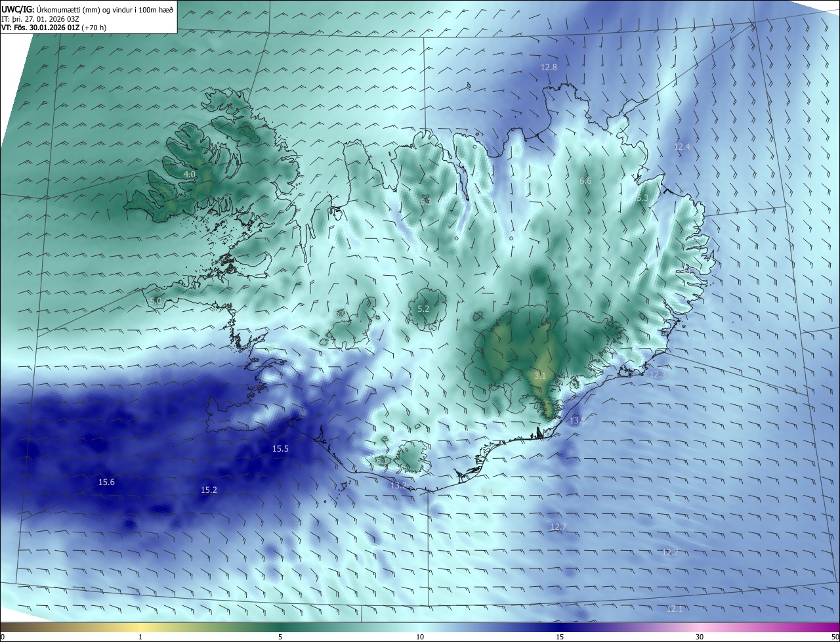Click the 12.4 value label

point(682,147)
